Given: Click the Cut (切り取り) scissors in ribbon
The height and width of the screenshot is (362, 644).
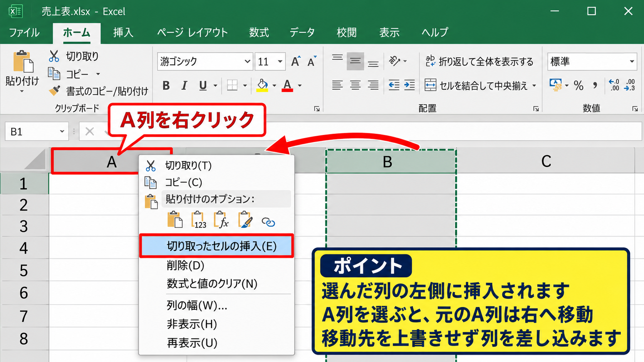Looking at the screenshot, I should [54, 56].
